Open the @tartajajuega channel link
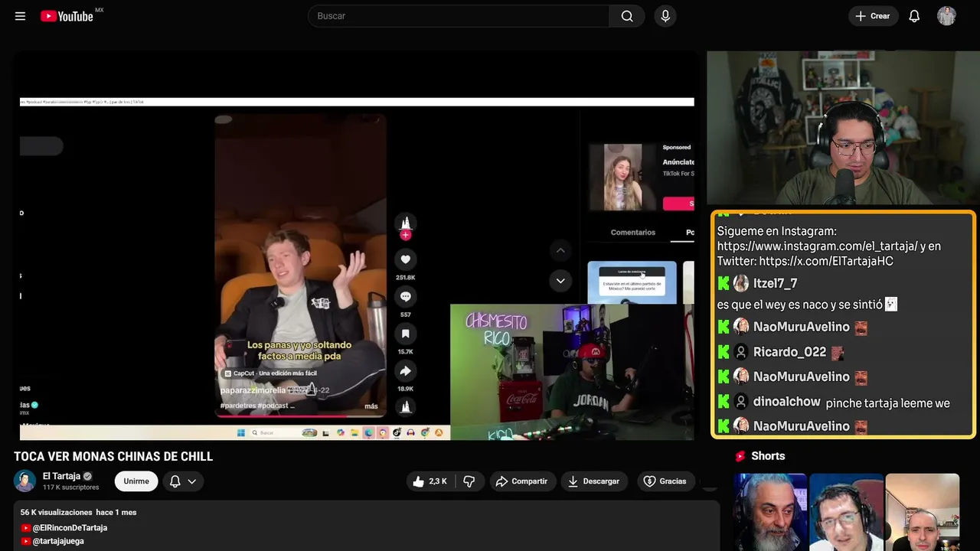Viewport: 980px width, 551px height. click(58, 541)
